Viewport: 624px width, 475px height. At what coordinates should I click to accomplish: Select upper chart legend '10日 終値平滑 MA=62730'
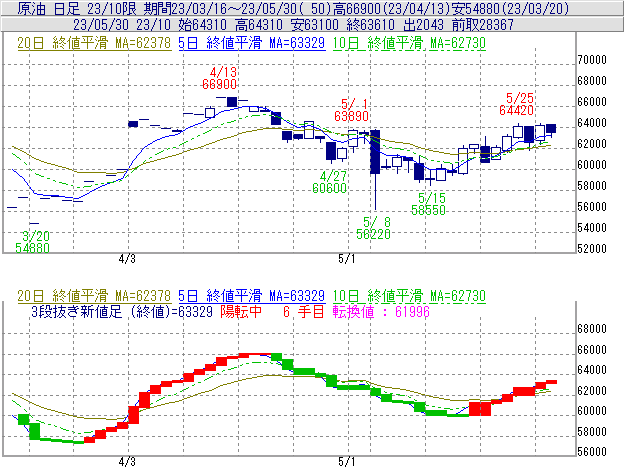409,43
